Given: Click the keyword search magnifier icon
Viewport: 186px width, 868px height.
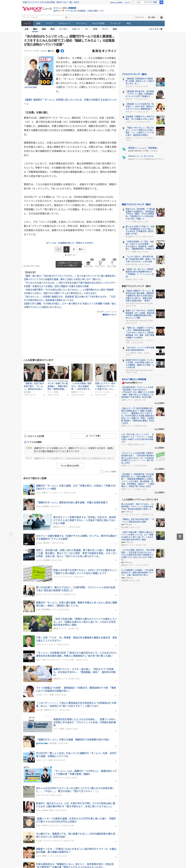Looking at the screenshot, I should point(66,17).
